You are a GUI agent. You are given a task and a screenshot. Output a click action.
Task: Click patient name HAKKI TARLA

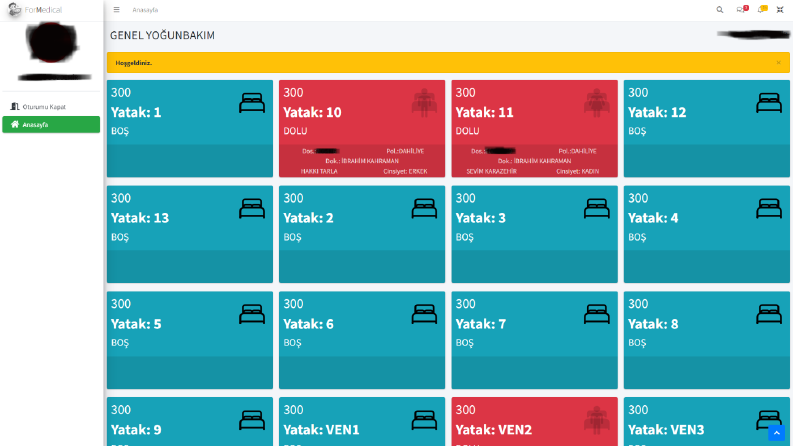[319, 171]
